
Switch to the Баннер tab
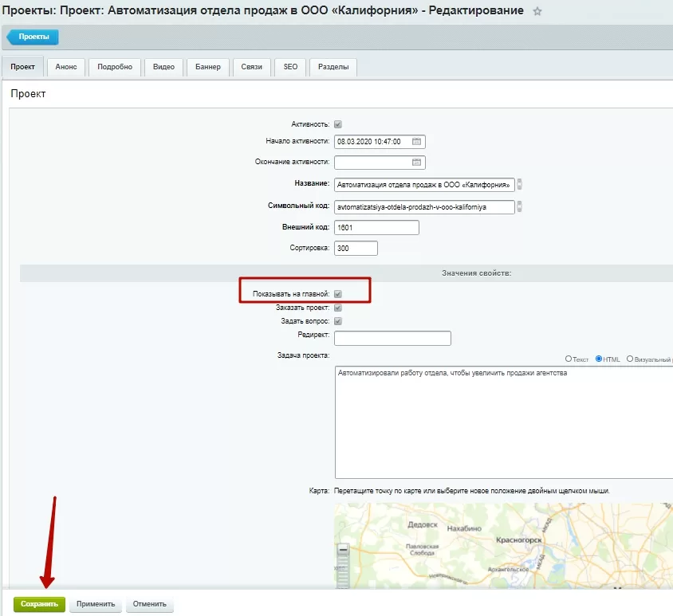pos(208,67)
